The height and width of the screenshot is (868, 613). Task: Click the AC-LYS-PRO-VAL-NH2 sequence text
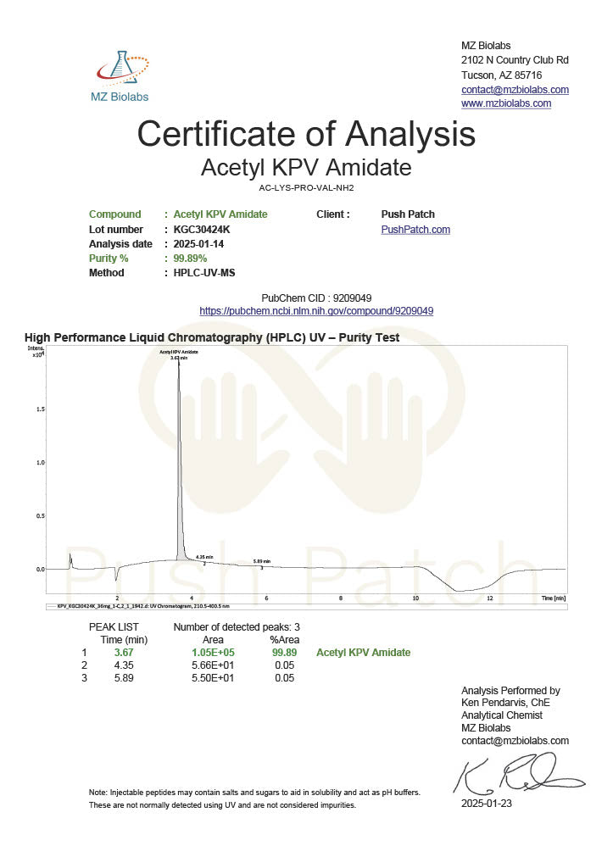pyautogui.click(x=306, y=187)
